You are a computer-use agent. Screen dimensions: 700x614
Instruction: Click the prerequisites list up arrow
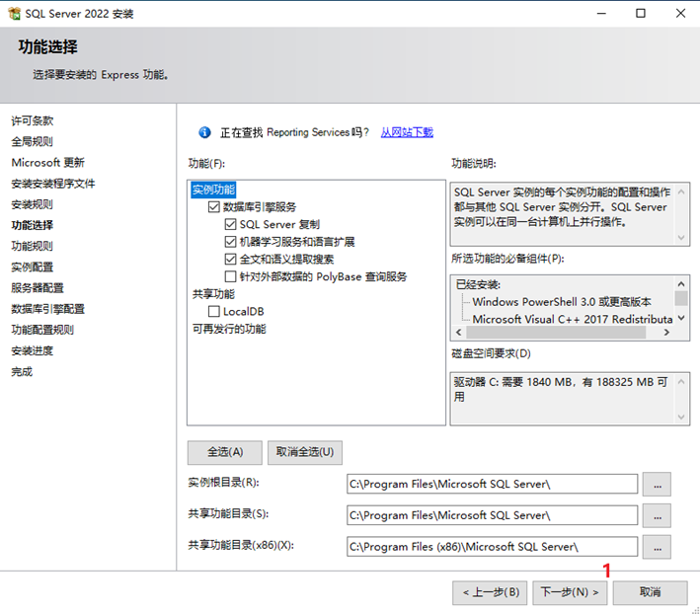pyautogui.click(x=681, y=283)
